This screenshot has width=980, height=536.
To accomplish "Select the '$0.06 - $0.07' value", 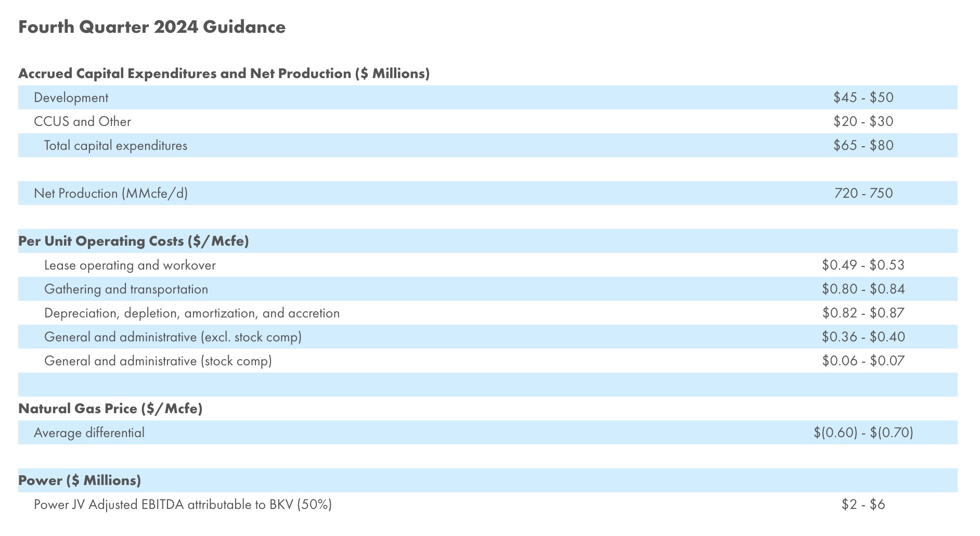I will 863,361.
